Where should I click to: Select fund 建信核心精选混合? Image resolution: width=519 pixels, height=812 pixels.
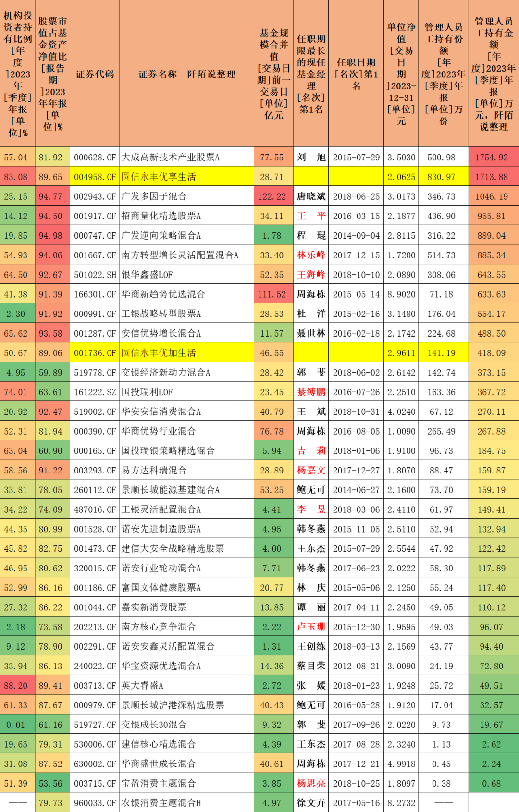[x=159, y=745]
